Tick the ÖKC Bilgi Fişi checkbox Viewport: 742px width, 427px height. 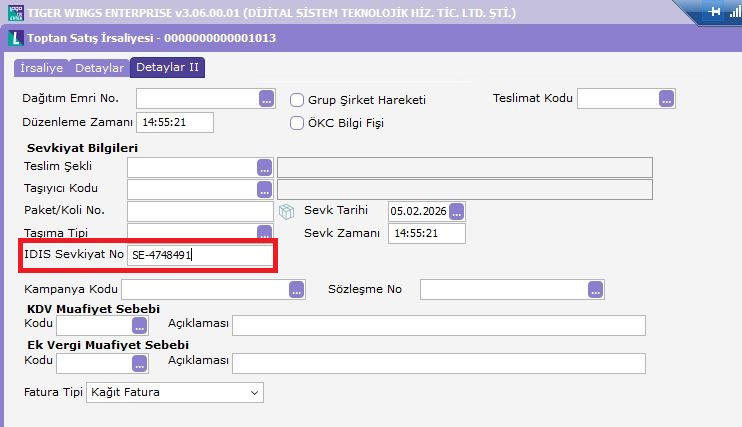[x=297, y=123]
